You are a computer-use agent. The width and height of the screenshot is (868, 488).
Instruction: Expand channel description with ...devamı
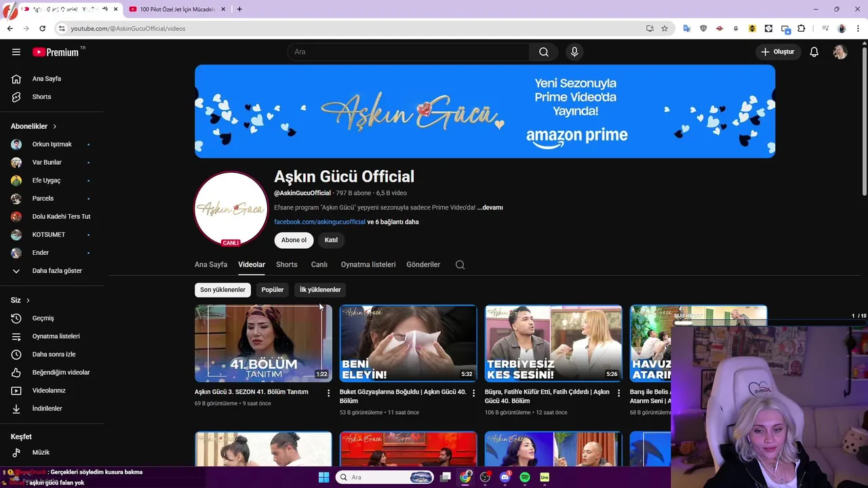(490, 207)
